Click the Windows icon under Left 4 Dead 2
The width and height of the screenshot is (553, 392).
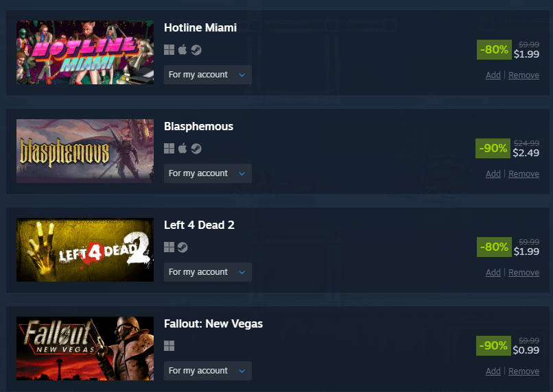pyautogui.click(x=169, y=247)
